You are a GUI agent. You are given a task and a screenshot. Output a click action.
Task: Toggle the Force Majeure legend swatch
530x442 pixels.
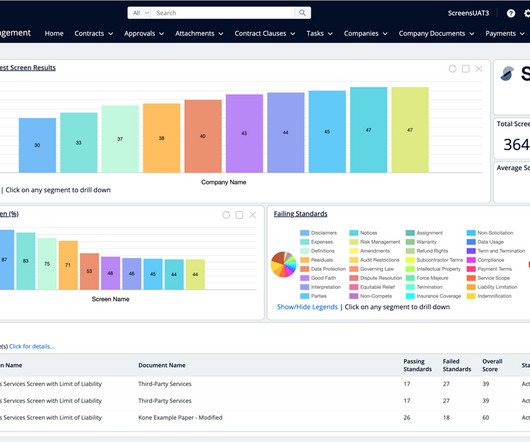point(410,278)
